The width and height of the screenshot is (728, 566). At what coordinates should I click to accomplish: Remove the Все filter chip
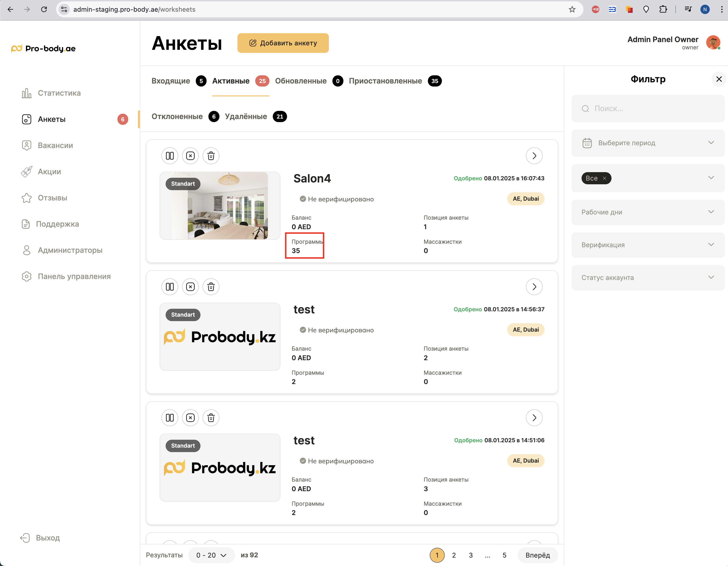pos(604,178)
